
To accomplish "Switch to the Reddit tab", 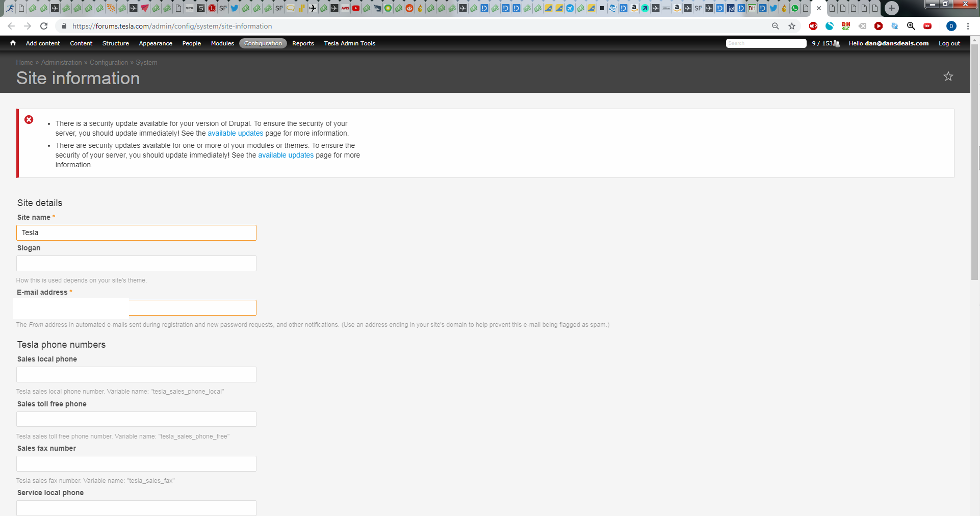I will 409,8.
